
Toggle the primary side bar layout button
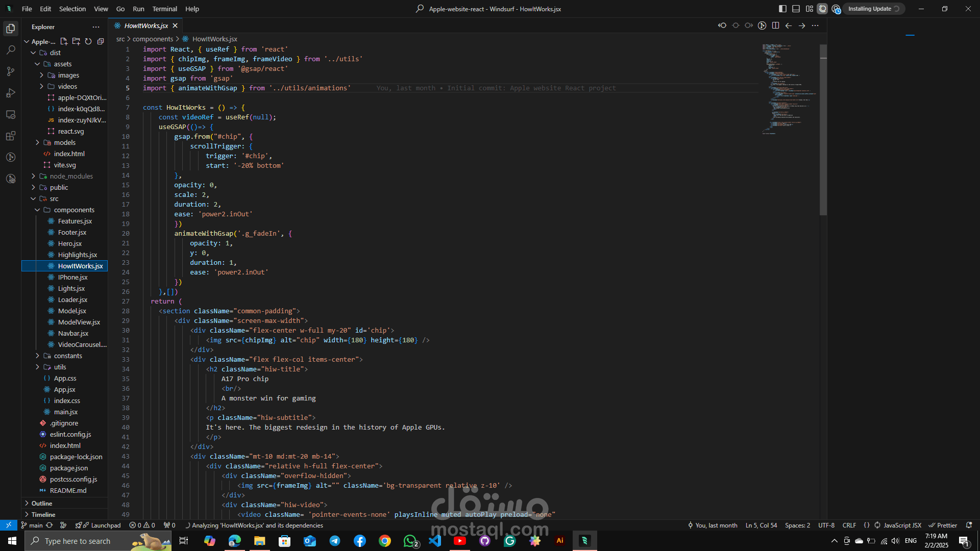point(782,9)
